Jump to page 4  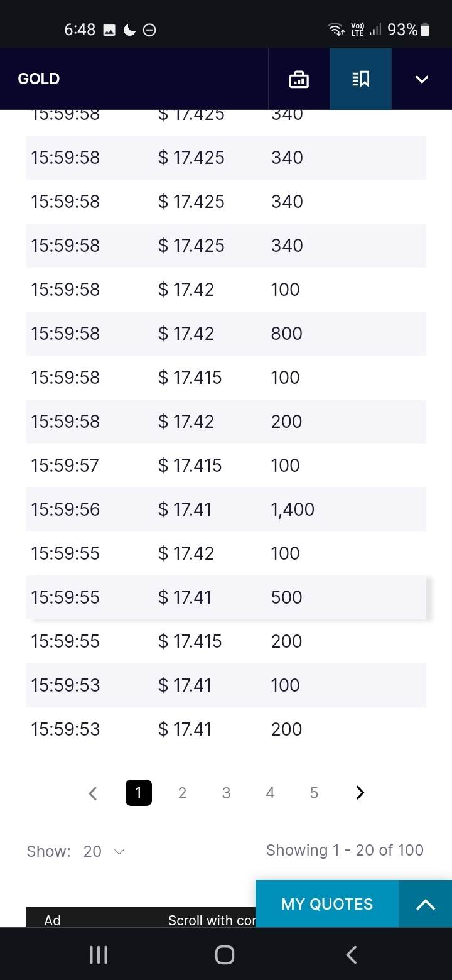click(x=270, y=793)
